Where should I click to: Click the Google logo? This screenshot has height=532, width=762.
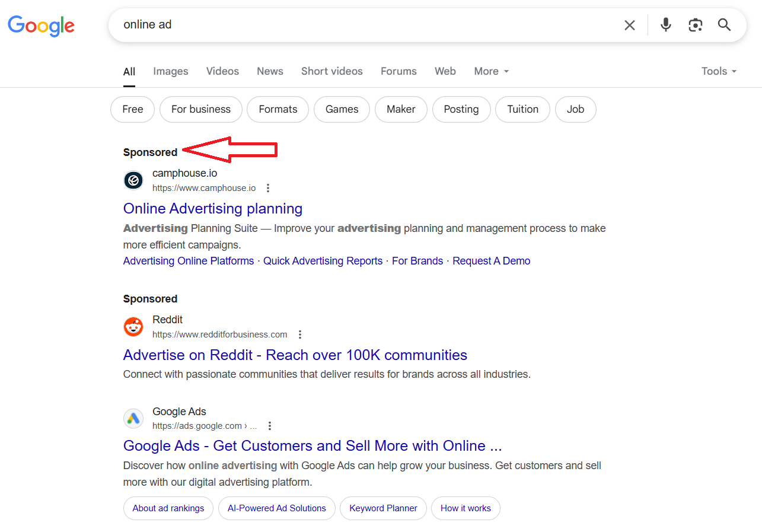click(x=41, y=26)
